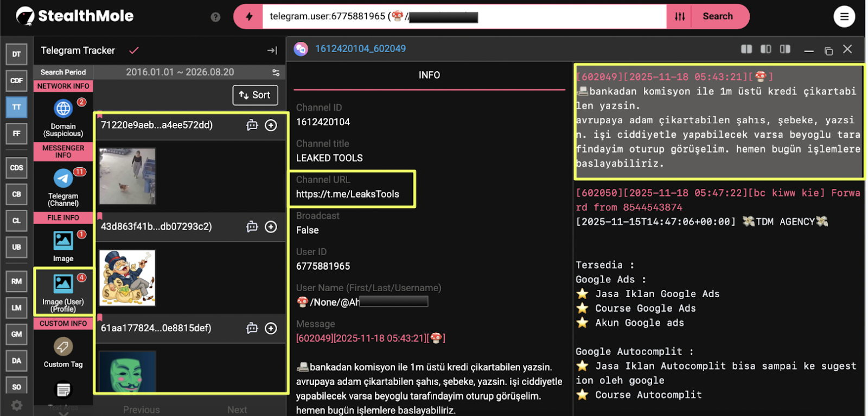Open settings via the gear icon
This screenshot has height=416, width=868.
pyautogui.click(x=17, y=406)
